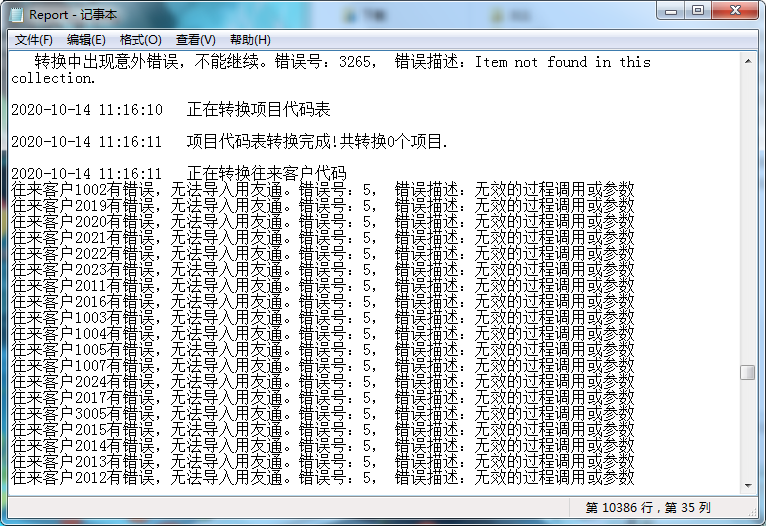Click the error line for 往来客户2015
Screen dimensions: 766x526
coord(322,430)
